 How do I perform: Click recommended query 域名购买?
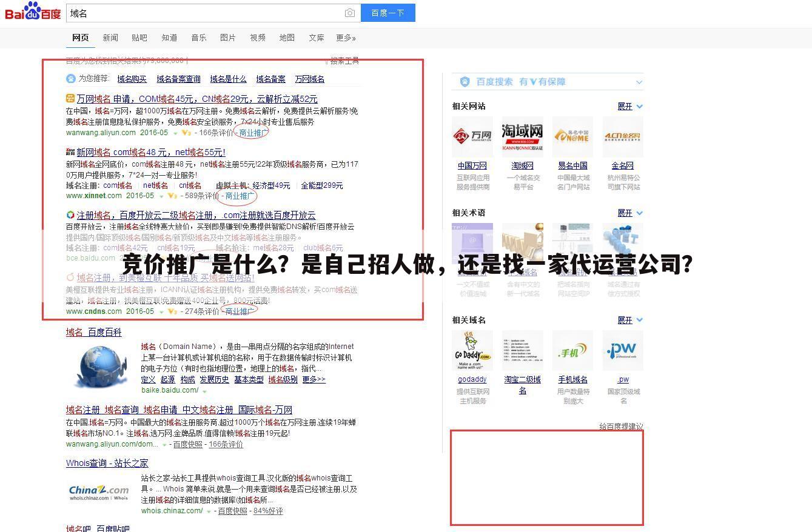(132, 79)
